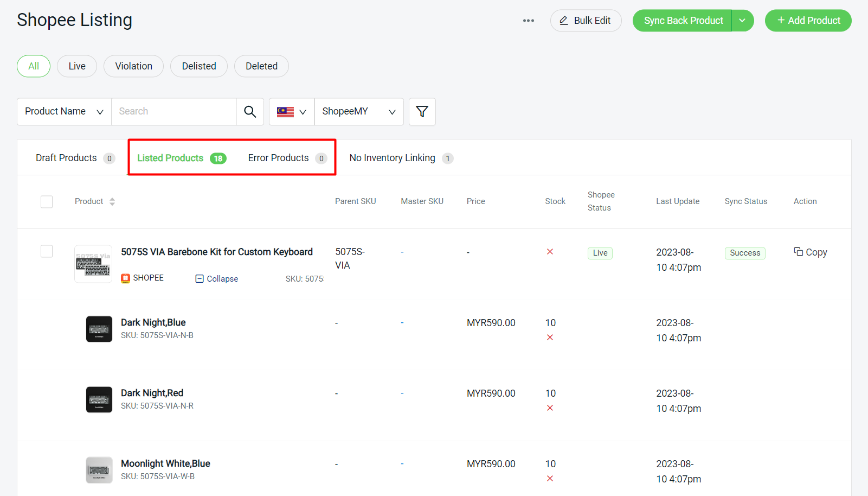Switch to the Listed Products tab
The width and height of the screenshot is (868, 496).
(x=182, y=158)
